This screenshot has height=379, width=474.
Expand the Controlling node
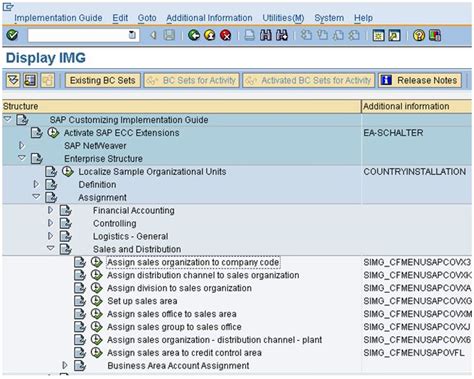click(x=50, y=223)
